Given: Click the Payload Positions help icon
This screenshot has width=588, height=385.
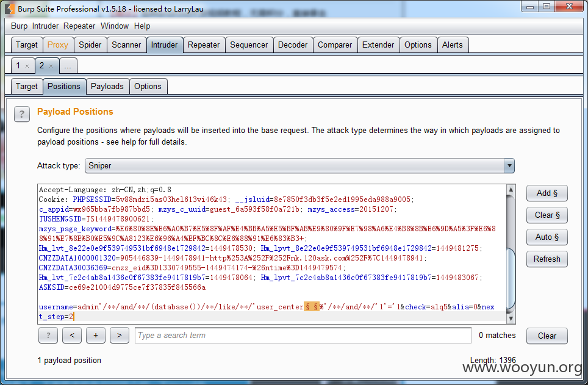Looking at the screenshot, I should 22,114.
